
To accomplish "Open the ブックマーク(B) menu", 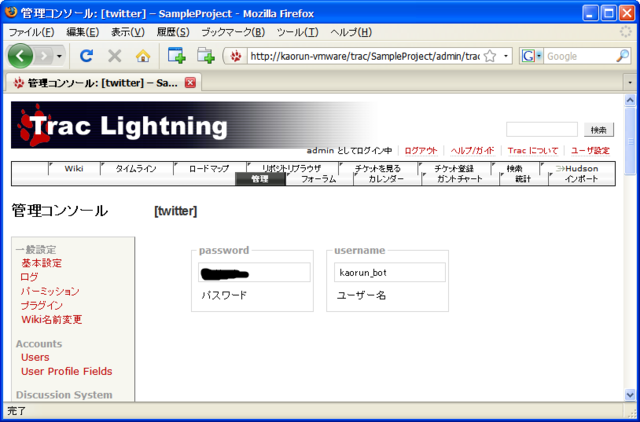I will 233,32.
